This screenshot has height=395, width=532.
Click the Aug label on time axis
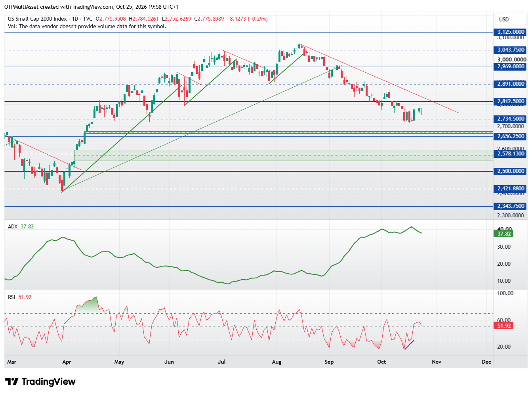pyautogui.click(x=277, y=362)
